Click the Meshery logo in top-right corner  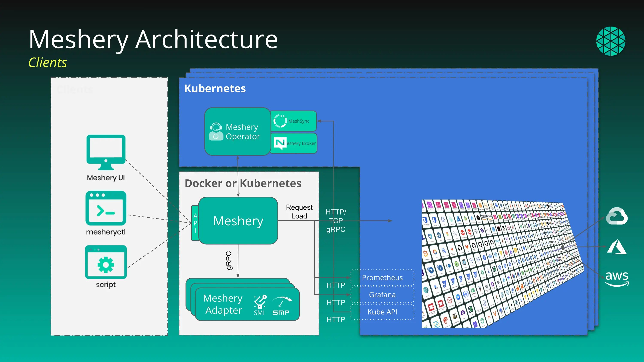(611, 41)
